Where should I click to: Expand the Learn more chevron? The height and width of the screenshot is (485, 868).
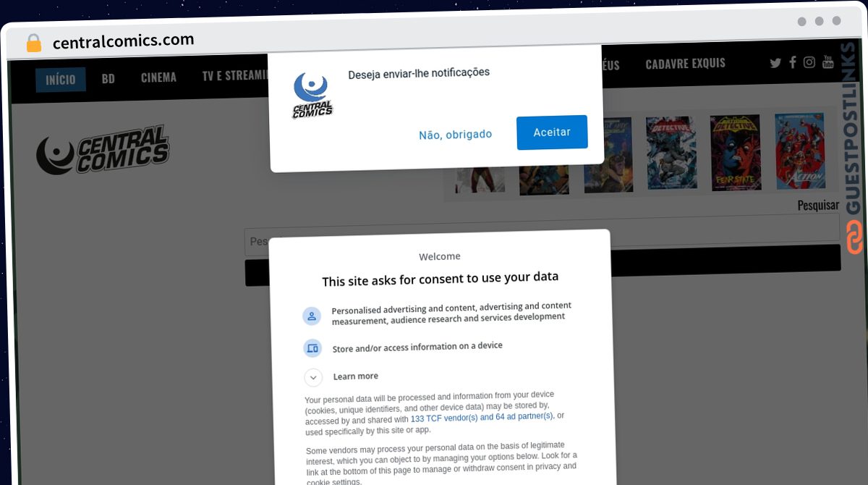pos(313,378)
